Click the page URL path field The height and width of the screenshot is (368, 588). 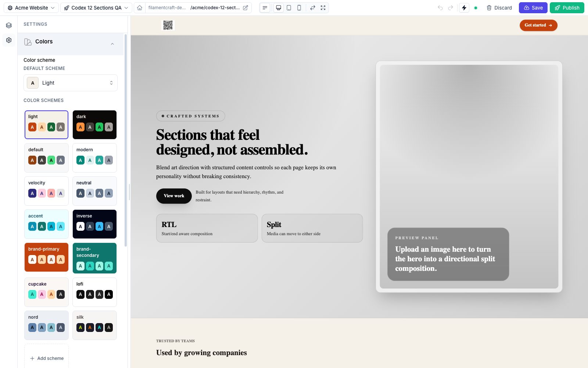pos(215,8)
